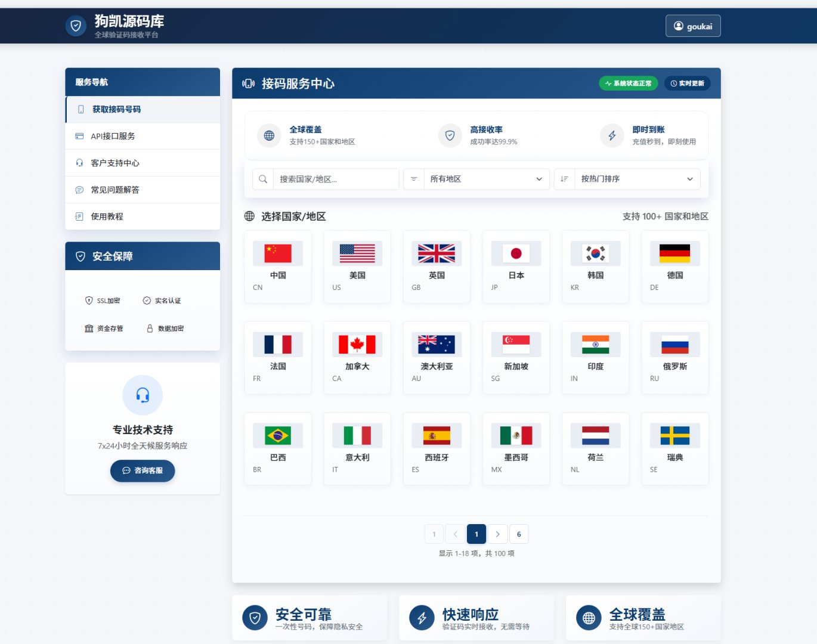Pick the 俄罗斯 RU flag card
The height and width of the screenshot is (644, 817).
[675, 358]
